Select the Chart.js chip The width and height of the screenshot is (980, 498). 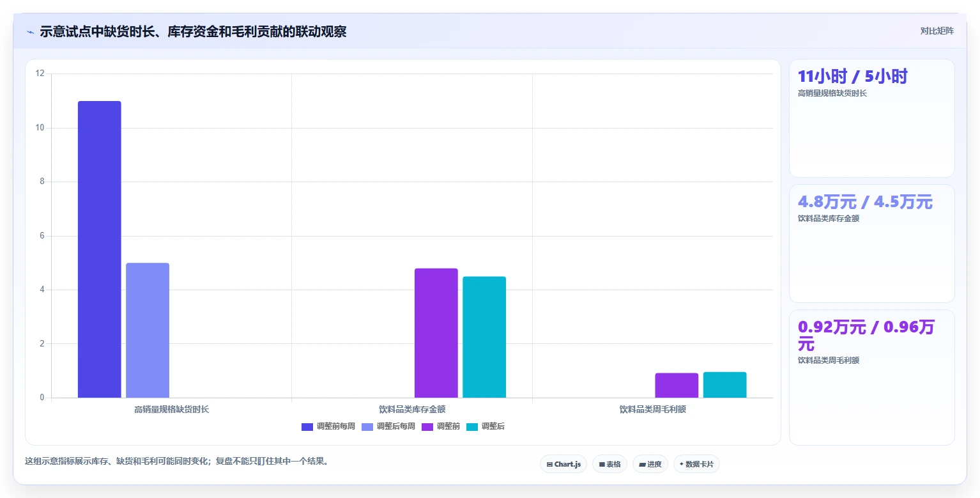pyautogui.click(x=563, y=464)
